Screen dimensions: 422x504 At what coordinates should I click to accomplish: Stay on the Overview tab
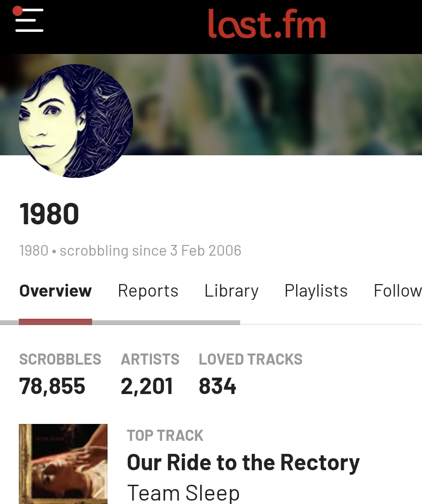point(55,291)
